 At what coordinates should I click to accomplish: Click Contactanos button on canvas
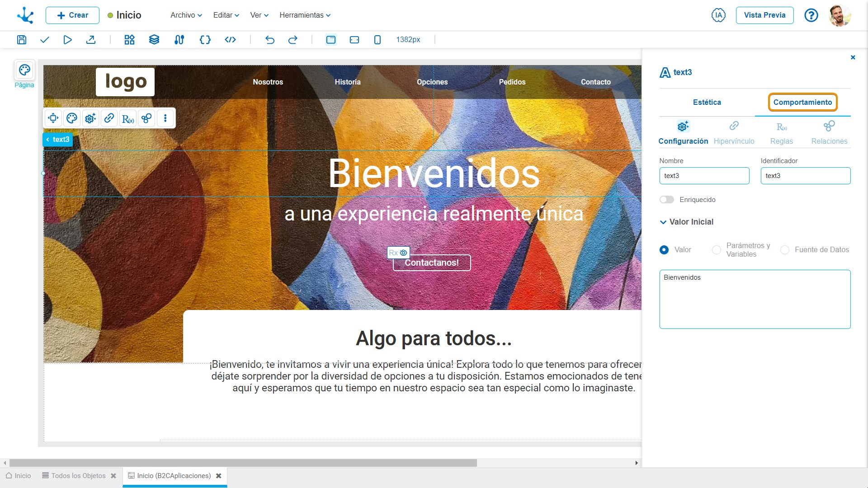[x=431, y=262]
